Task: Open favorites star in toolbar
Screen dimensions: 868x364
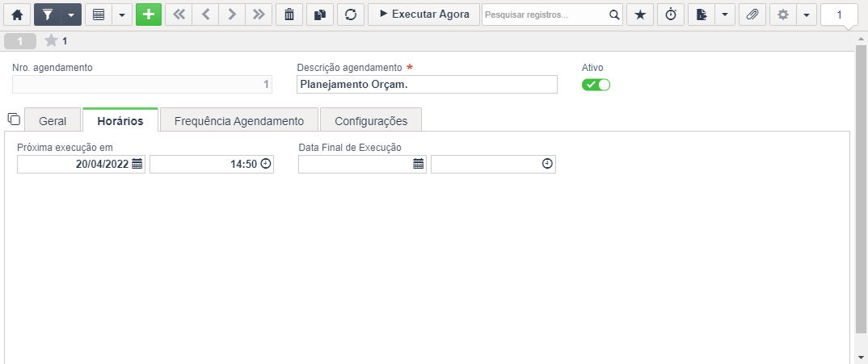Action: click(640, 15)
